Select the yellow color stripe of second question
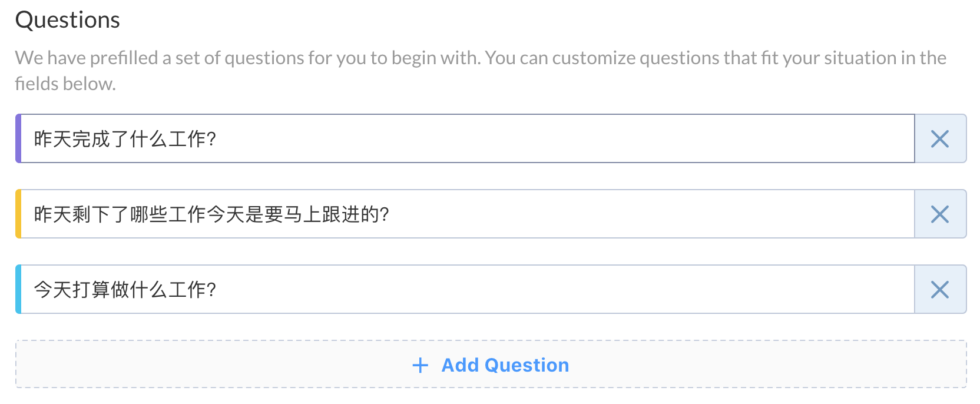Viewport: 980px width, 404px height. click(x=18, y=214)
